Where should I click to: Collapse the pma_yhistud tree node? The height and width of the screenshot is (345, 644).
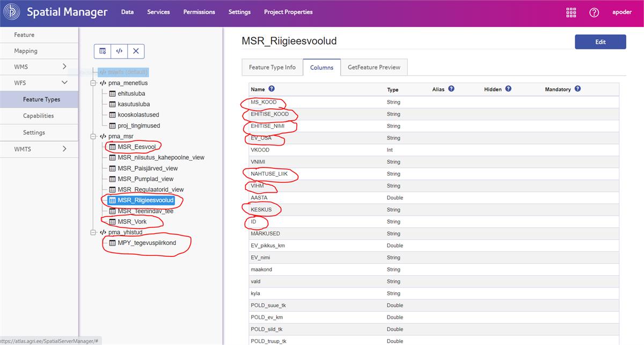click(93, 232)
